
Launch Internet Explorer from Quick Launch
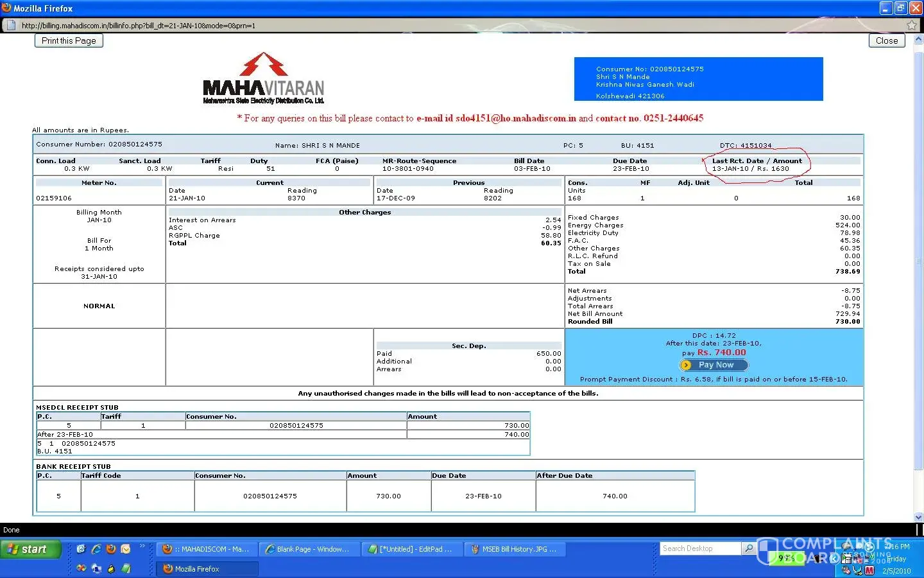96,549
